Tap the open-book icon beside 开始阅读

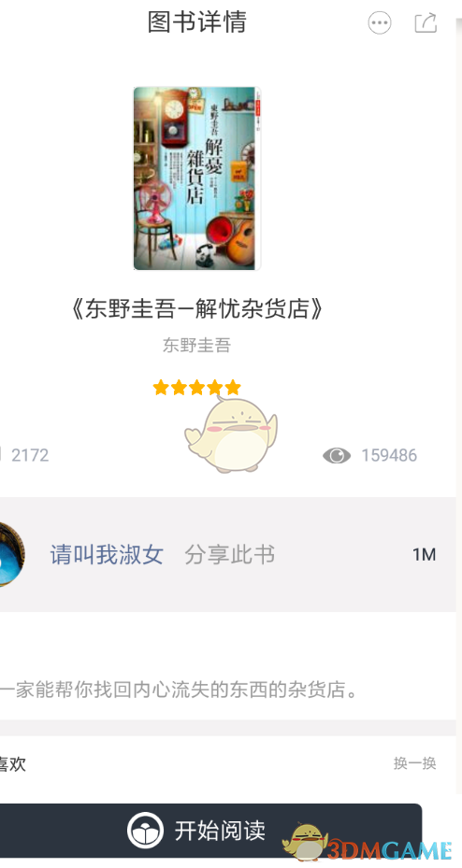[145, 831]
